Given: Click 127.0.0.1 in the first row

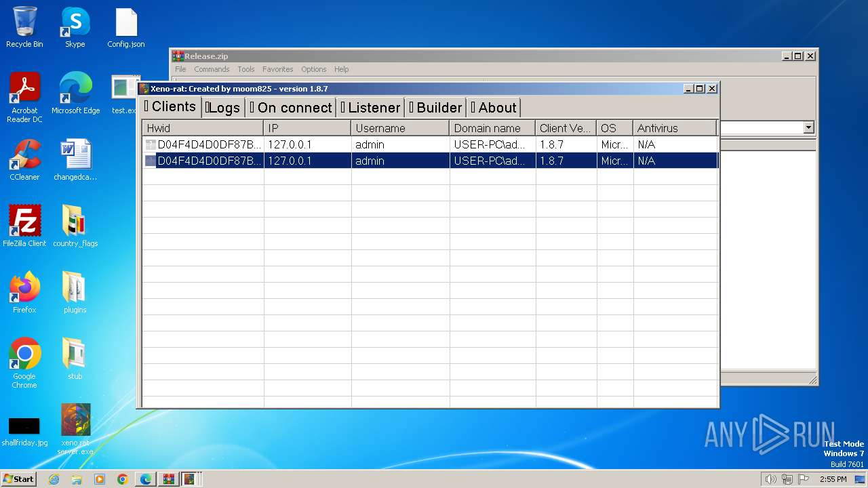Looking at the screenshot, I should pos(290,144).
